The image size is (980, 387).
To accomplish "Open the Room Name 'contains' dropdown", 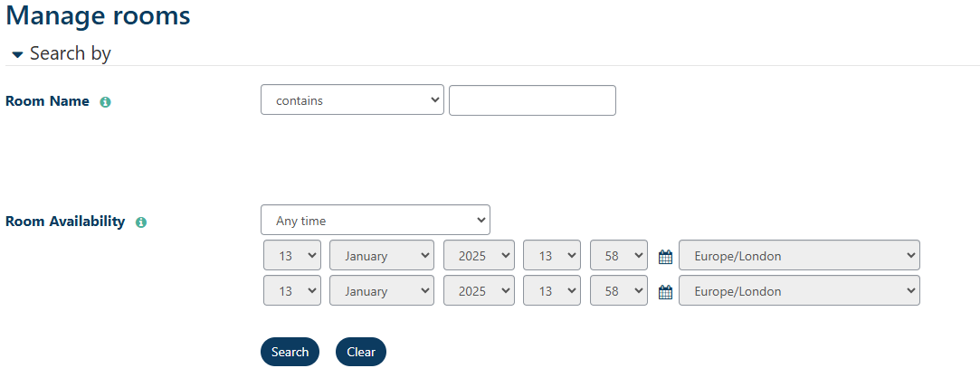I will coord(352,100).
